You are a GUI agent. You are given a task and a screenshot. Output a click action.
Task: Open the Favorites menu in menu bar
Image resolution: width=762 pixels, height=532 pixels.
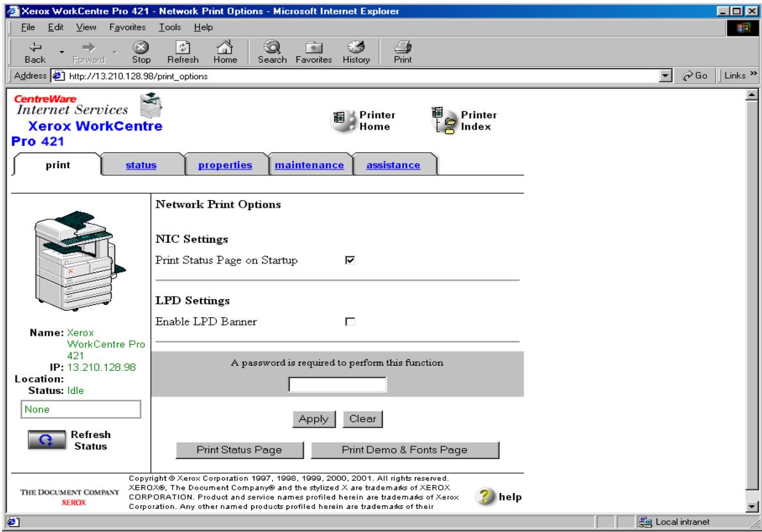[x=127, y=27]
